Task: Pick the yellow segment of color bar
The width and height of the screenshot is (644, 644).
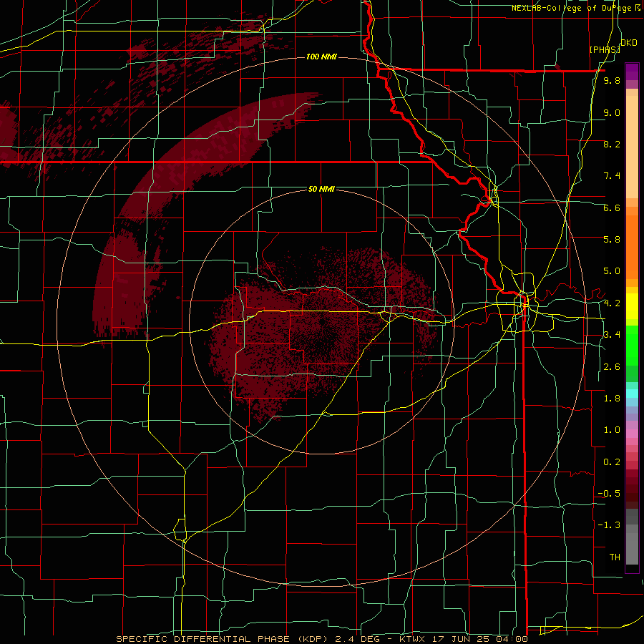Action: point(632,306)
